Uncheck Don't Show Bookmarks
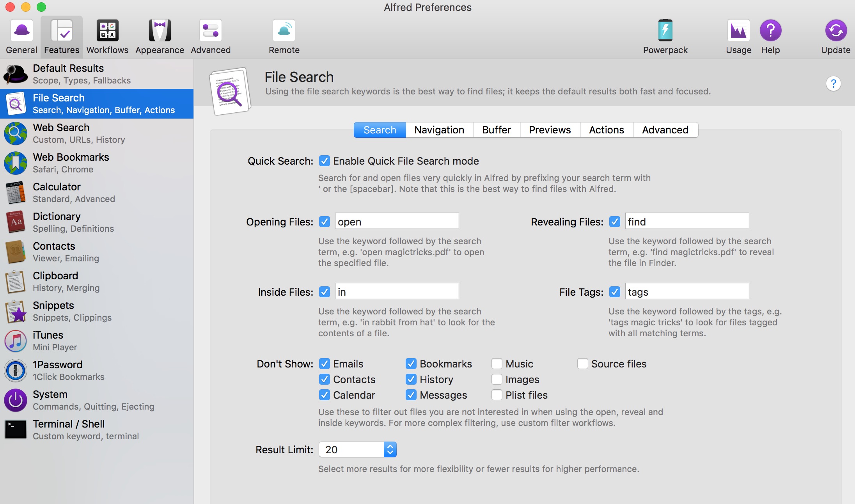 [411, 364]
